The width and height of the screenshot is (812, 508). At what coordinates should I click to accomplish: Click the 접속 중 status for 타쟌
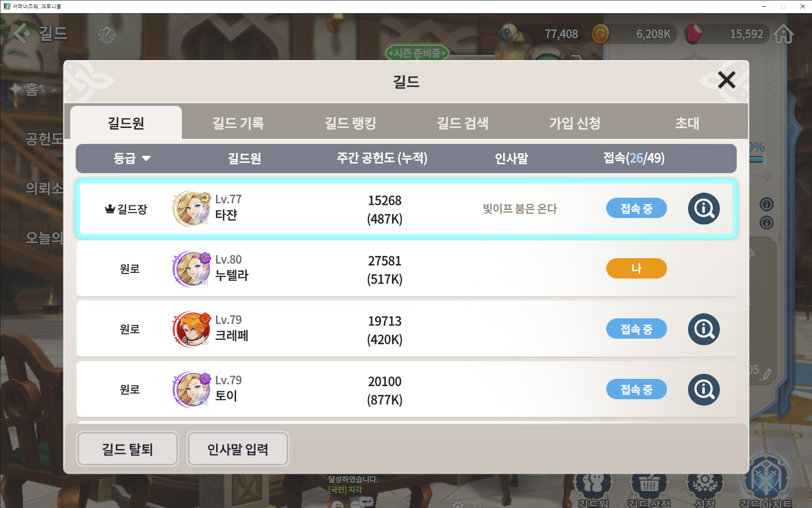point(636,208)
